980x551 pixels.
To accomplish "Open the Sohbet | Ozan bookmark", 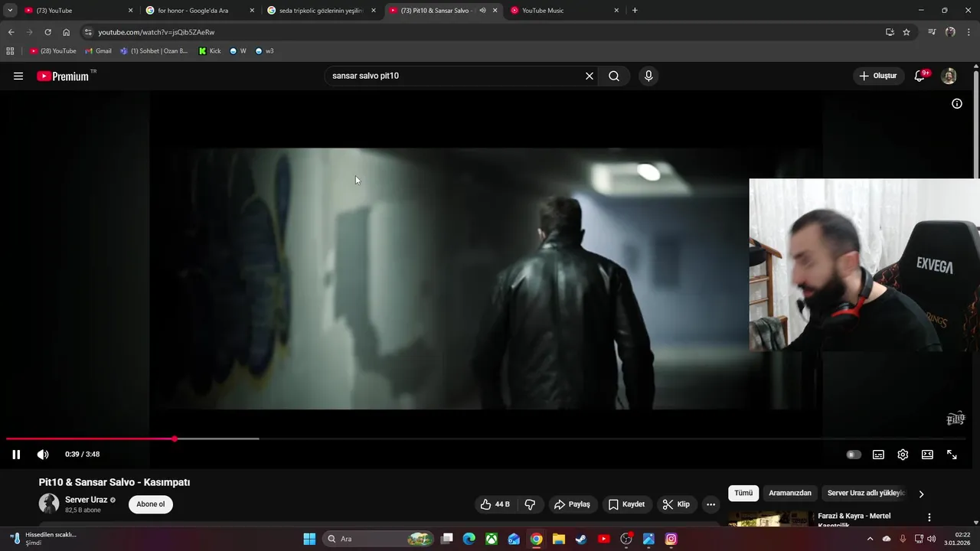I will [154, 51].
